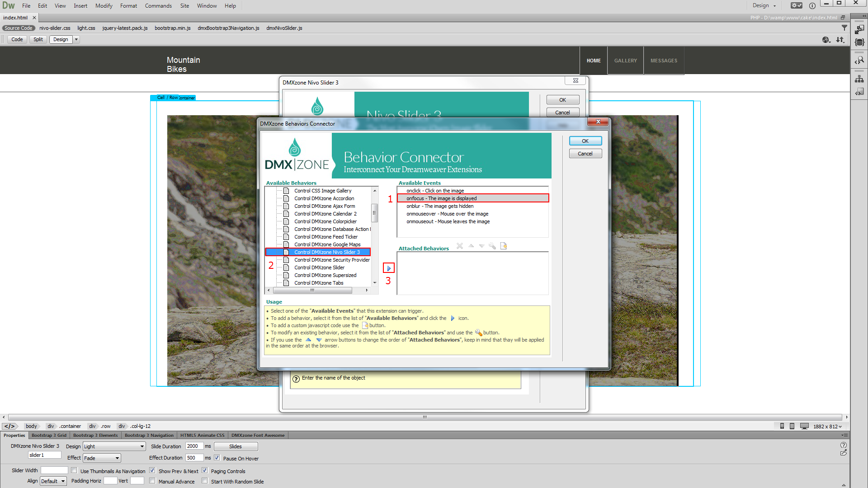Click the custom javascript page icon
868x488 pixels.
[x=504, y=246]
